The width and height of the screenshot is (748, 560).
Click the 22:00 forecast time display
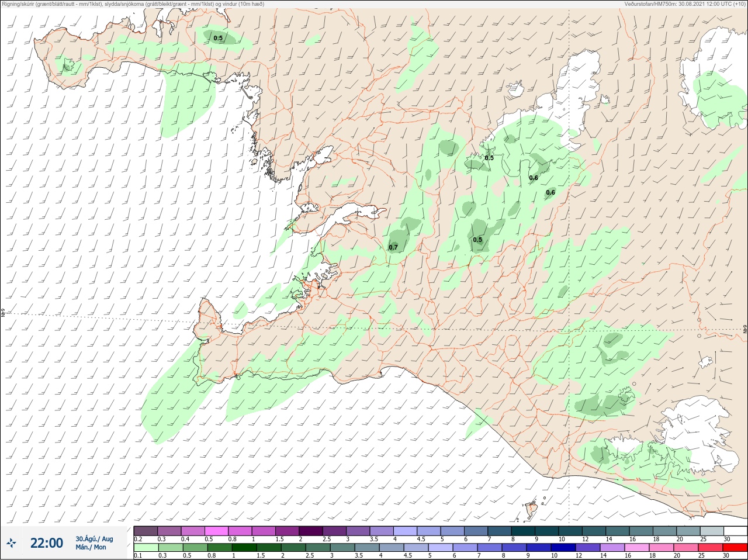click(47, 543)
